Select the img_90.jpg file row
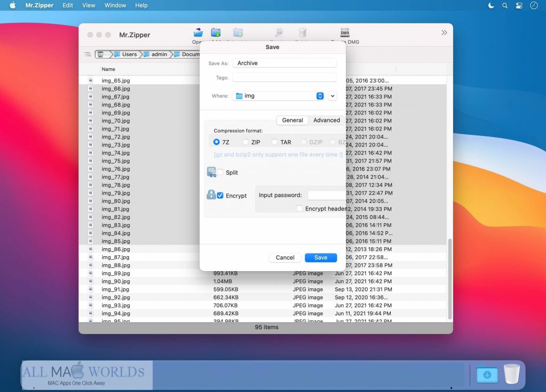 262,281
